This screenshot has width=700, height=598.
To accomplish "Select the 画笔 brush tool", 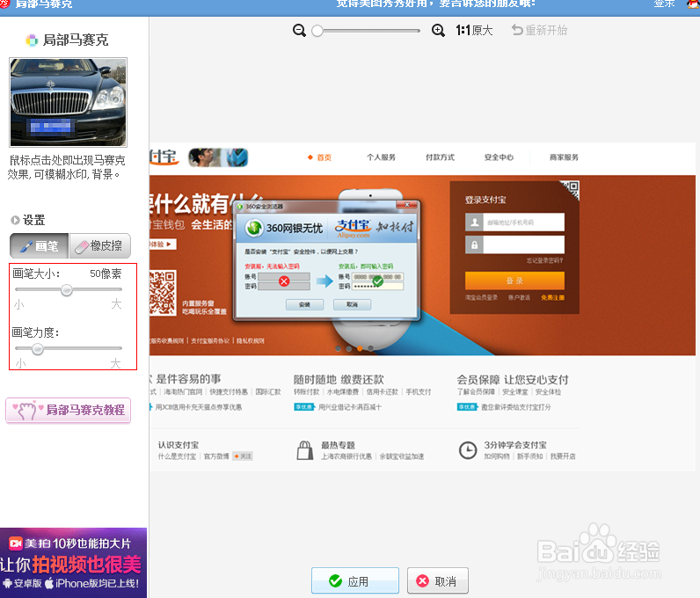I will (x=40, y=245).
